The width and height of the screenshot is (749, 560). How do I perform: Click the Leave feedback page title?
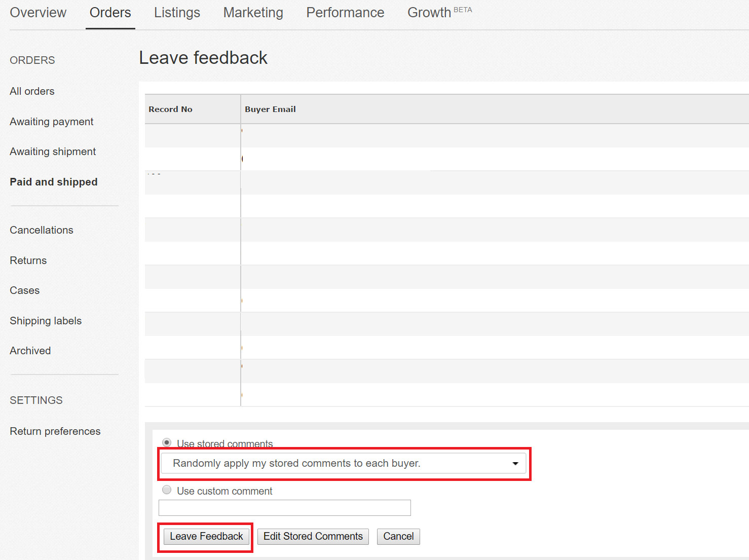203,58
